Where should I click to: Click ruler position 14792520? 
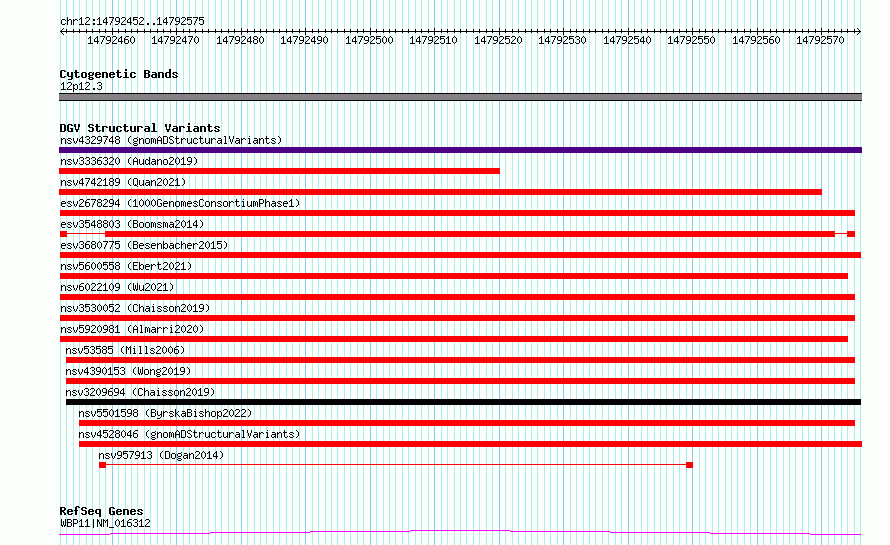click(x=498, y=40)
